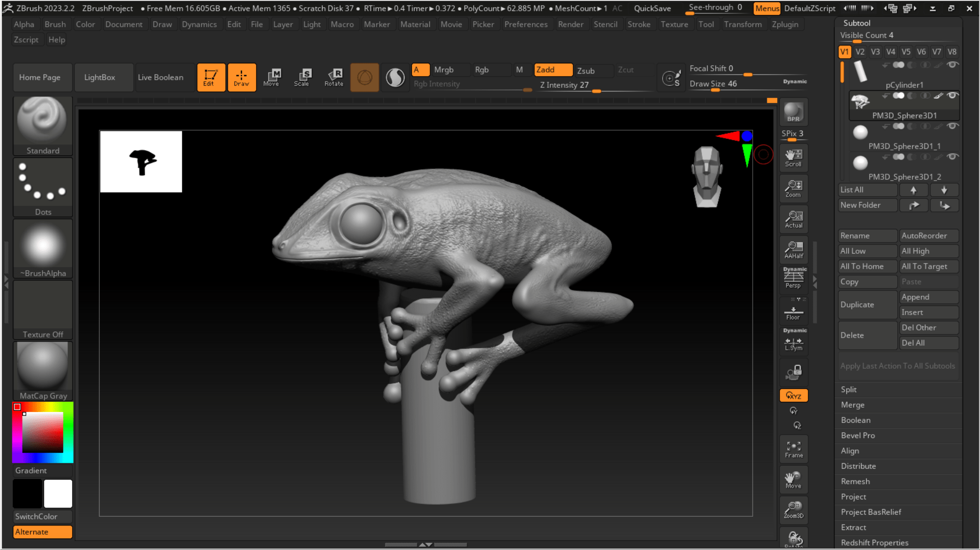Click the Duplicate subtool button
This screenshot has height=550, width=980.
[867, 304]
